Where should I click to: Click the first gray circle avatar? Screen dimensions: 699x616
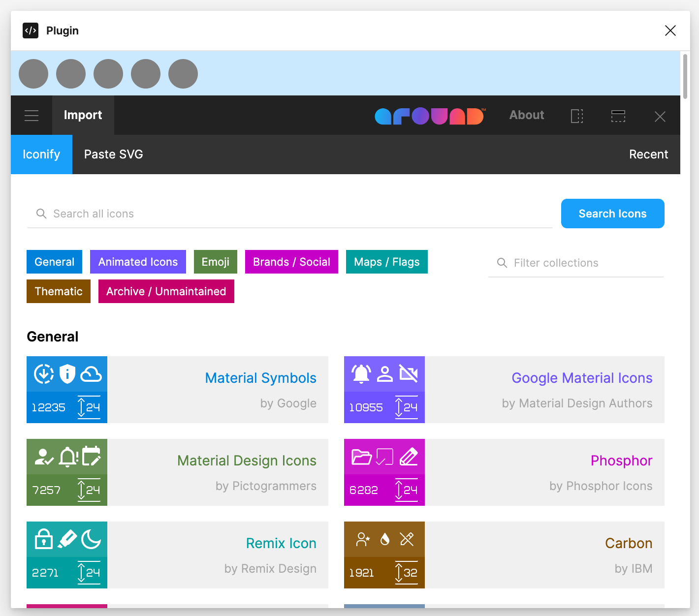click(x=33, y=74)
